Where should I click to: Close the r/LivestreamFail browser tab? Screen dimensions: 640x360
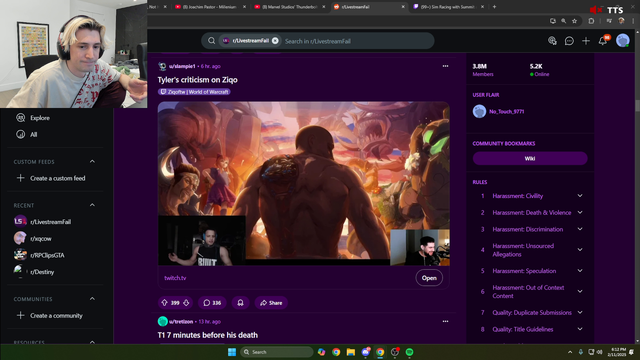point(403,7)
